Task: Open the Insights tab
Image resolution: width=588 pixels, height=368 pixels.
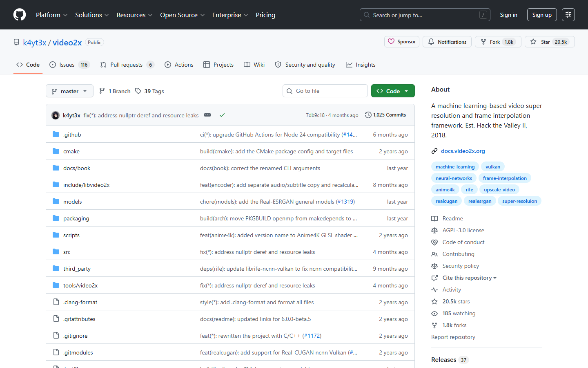Action: [361, 65]
